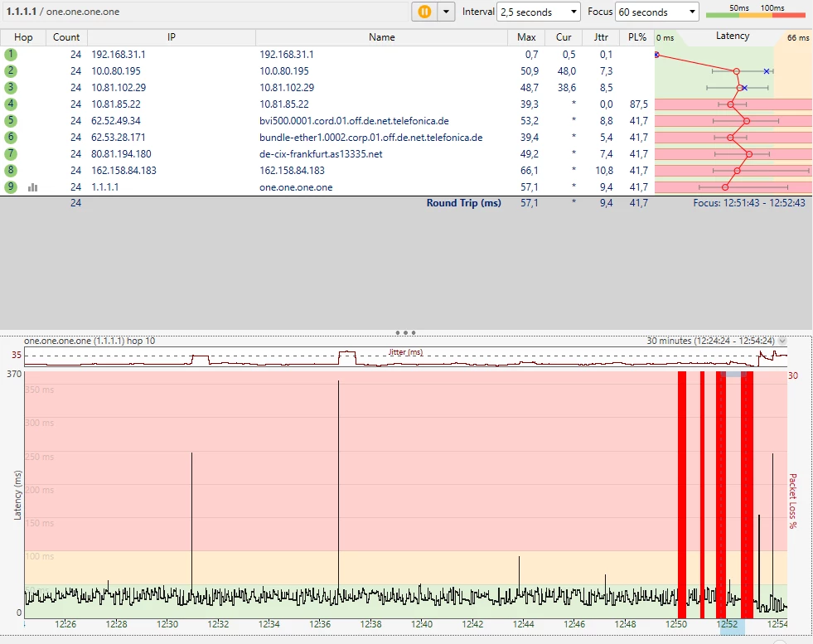Click the Jttr column header
Viewport: 813px width, 644px height.
[x=601, y=37]
